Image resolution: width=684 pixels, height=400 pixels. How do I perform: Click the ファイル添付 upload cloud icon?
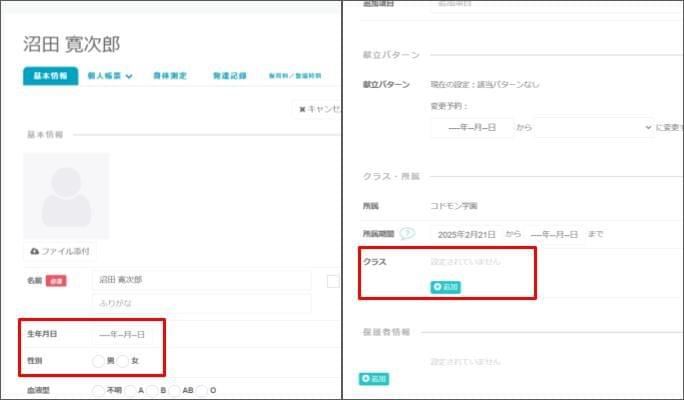point(35,251)
